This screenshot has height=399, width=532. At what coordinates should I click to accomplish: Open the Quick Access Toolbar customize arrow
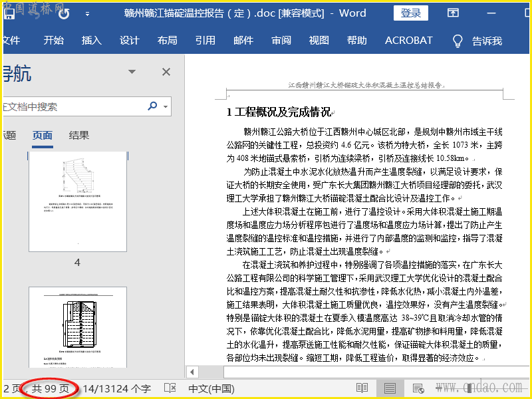pyautogui.click(x=88, y=13)
